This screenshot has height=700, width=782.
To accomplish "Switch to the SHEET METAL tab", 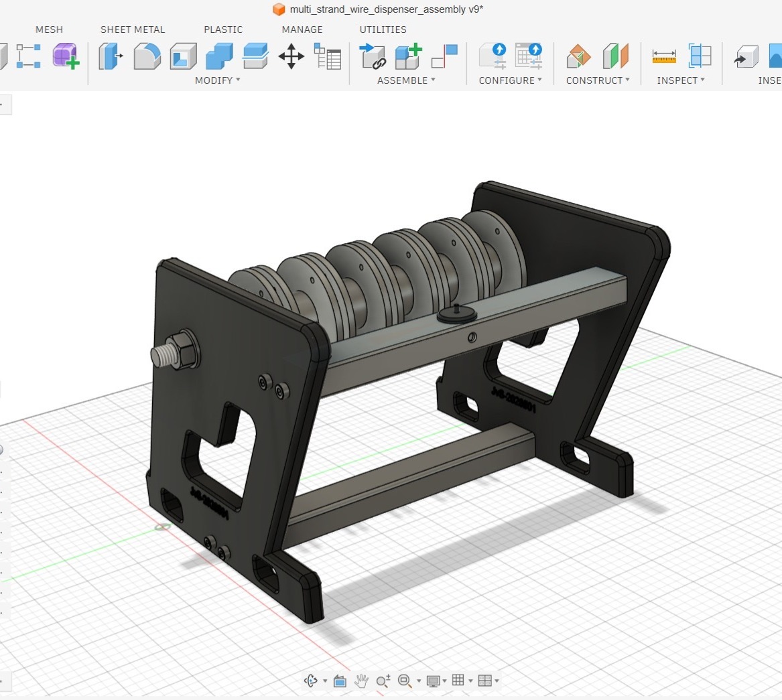I will point(133,29).
